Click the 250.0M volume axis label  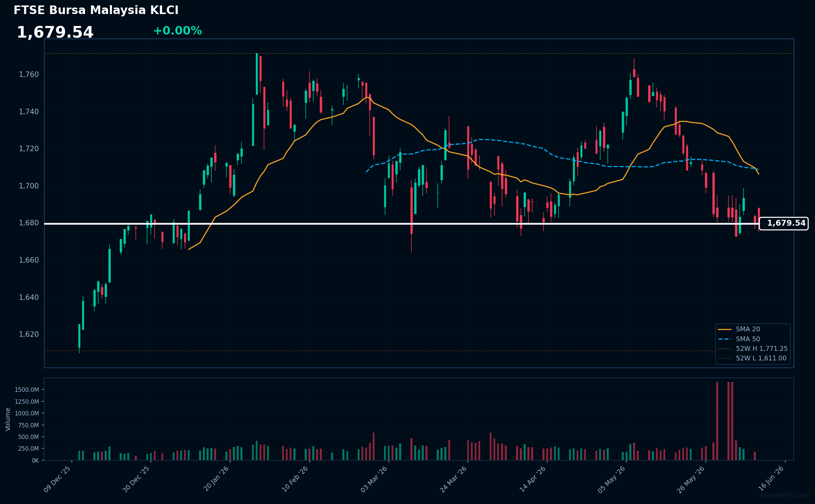click(28, 449)
